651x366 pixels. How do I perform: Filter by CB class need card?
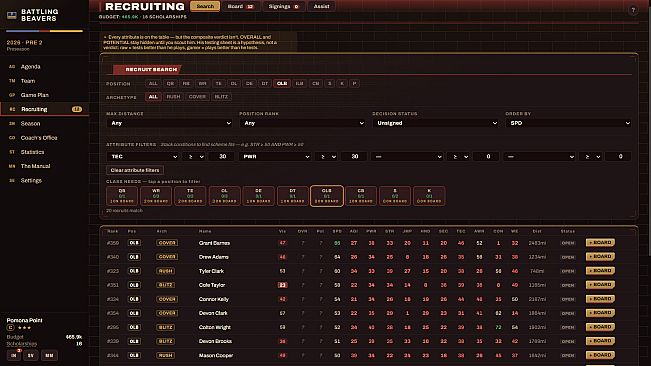tap(361, 196)
